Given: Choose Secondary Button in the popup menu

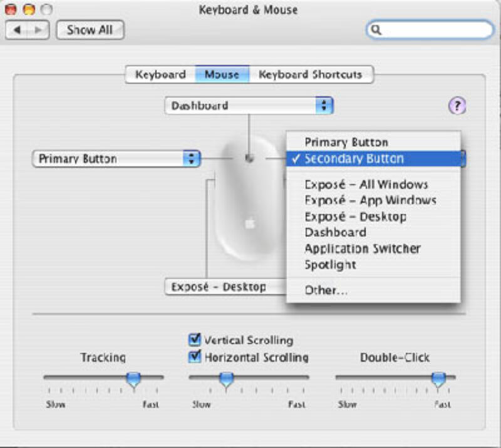Looking at the screenshot, I should 373,159.
